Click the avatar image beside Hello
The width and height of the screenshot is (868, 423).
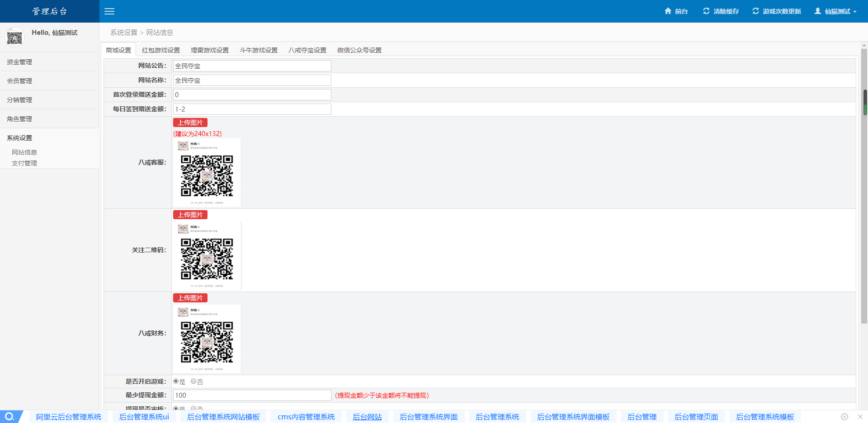point(14,37)
